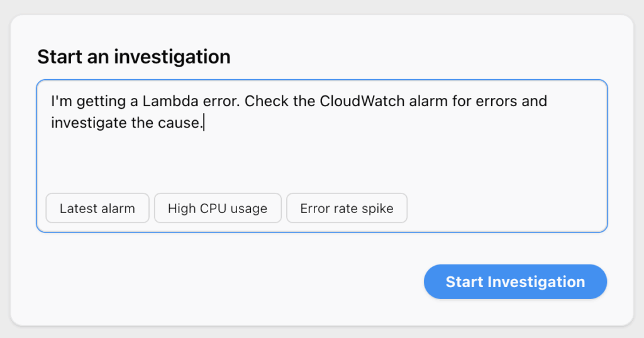
Task: Click the word "and" ending the first line
Action: click(535, 101)
